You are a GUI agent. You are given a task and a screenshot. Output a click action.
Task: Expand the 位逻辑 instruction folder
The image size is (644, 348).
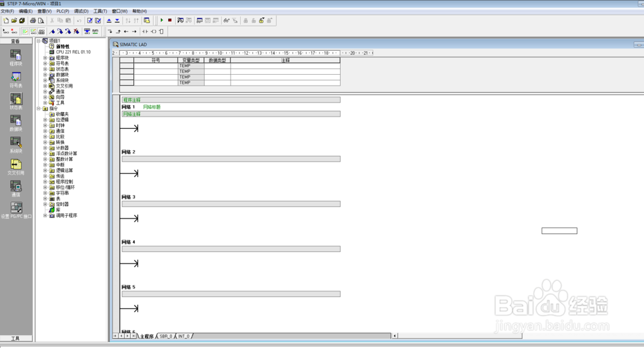click(x=45, y=120)
